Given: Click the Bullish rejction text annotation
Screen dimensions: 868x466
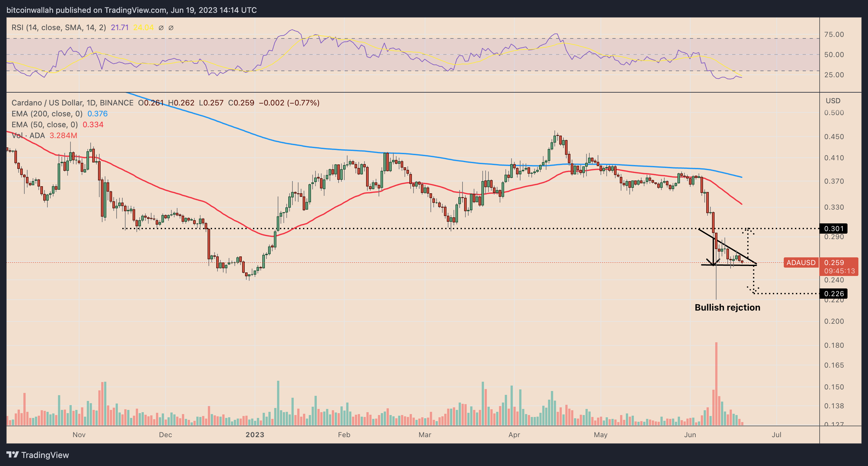Looking at the screenshot, I should point(727,307).
